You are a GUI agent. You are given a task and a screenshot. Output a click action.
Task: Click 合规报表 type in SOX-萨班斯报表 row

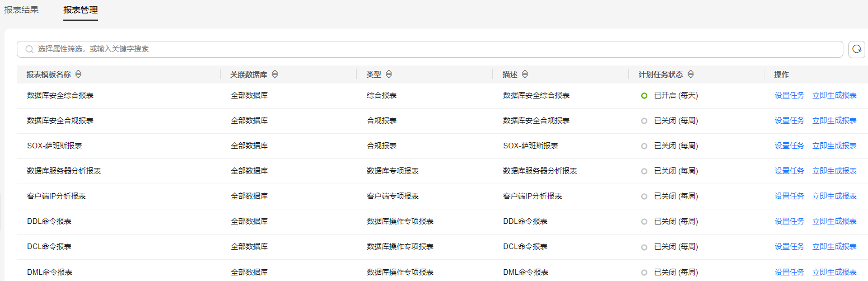(x=382, y=146)
